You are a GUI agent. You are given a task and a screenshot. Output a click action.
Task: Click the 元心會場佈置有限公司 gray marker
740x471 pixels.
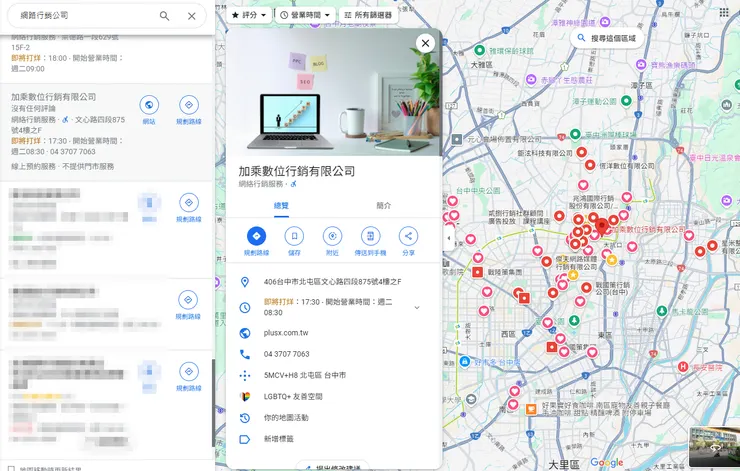click(456, 139)
